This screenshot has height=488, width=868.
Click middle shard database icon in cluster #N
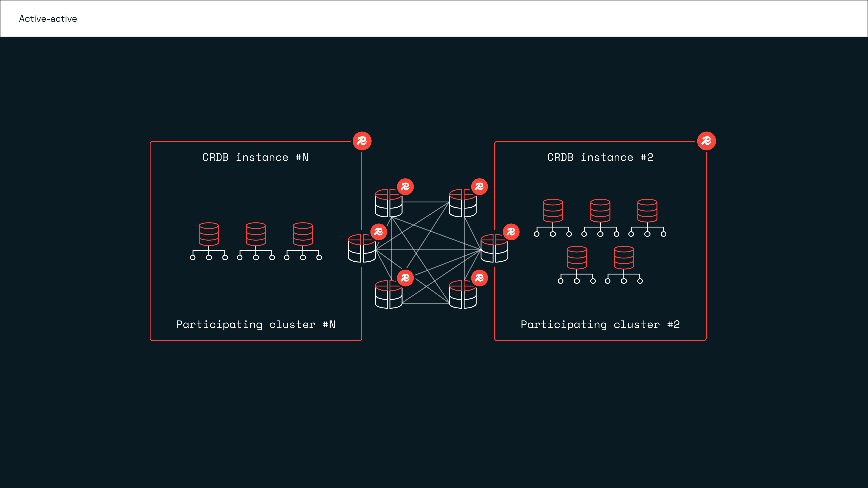256,234
